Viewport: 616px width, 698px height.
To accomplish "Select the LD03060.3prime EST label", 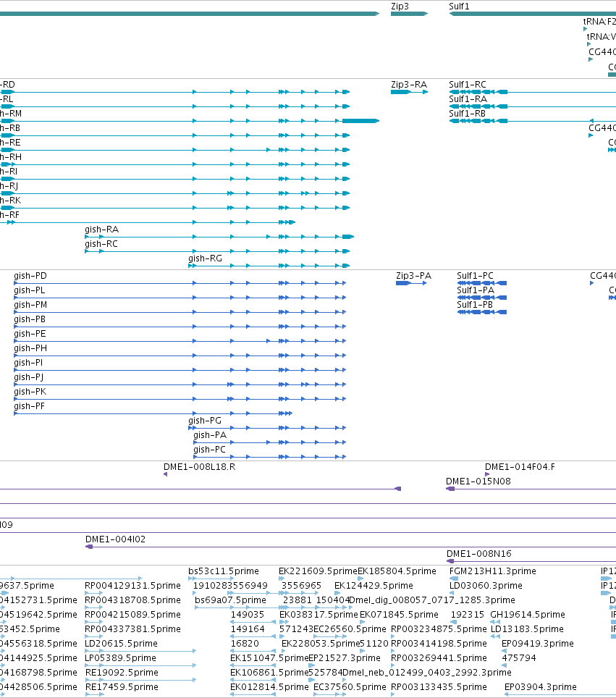I will pos(486,585).
